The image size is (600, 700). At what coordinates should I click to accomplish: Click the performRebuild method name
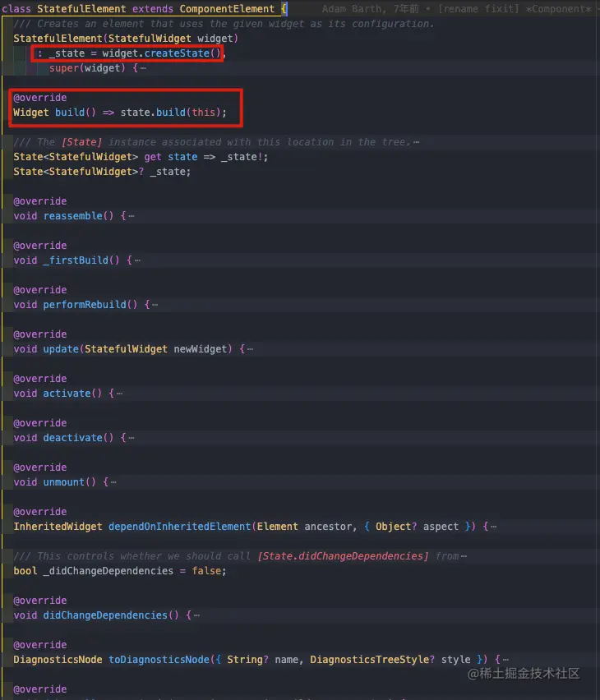[x=85, y=305]
